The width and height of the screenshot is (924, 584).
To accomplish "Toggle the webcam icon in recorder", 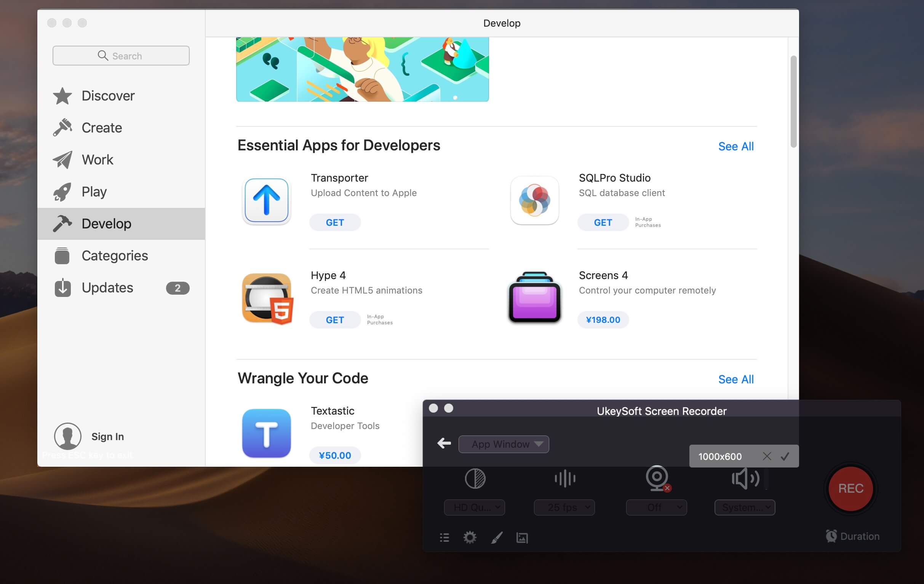I will pos(658,478).
